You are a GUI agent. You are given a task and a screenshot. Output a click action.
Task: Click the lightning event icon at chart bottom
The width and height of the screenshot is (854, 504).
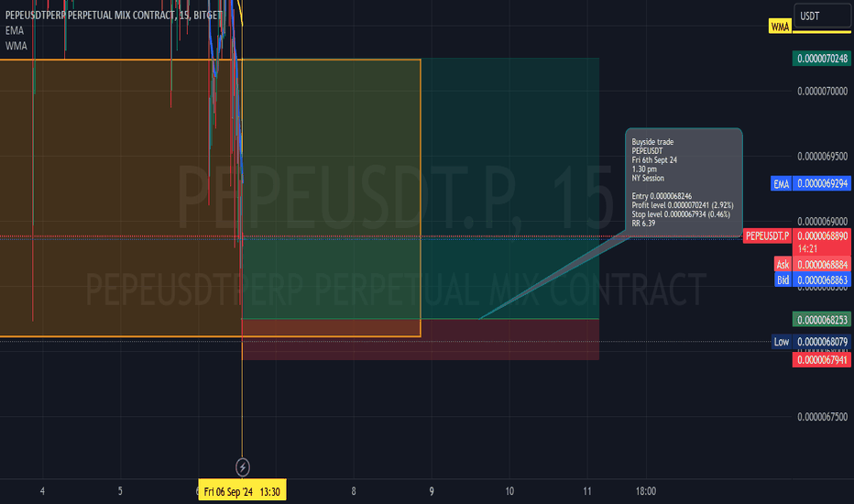tap(243, 467)
